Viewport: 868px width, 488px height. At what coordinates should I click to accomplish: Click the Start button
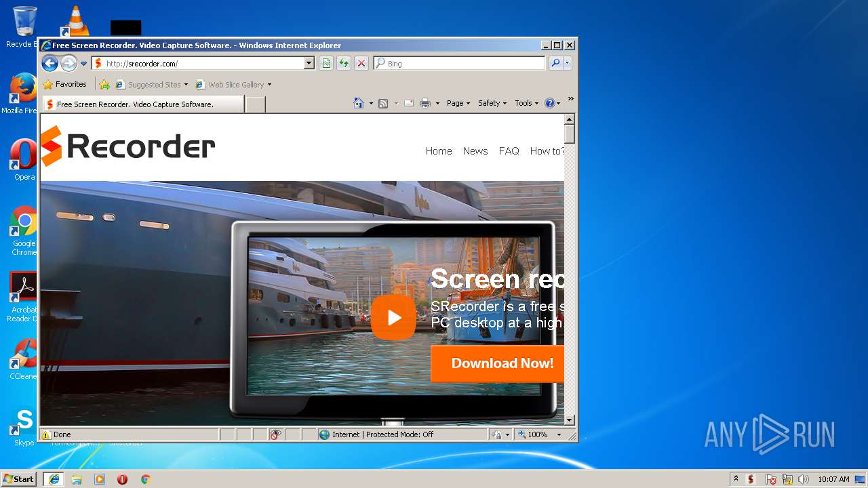[x=18, y=479]
